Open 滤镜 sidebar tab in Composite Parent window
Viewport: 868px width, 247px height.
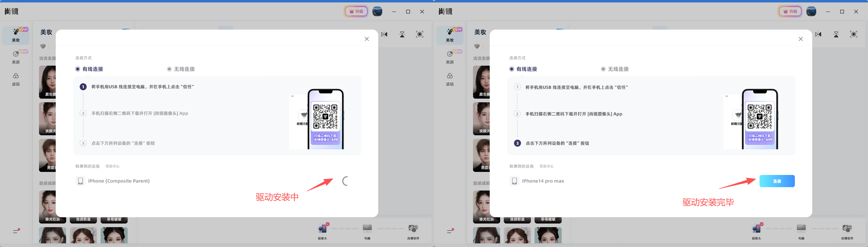(16, 79)
